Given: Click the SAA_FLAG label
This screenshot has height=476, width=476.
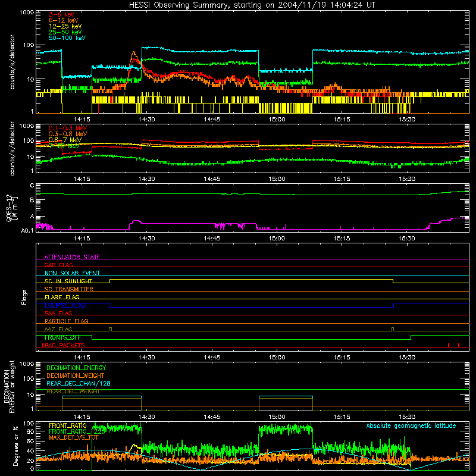Looking at the screenshot, I should [58, 313].
